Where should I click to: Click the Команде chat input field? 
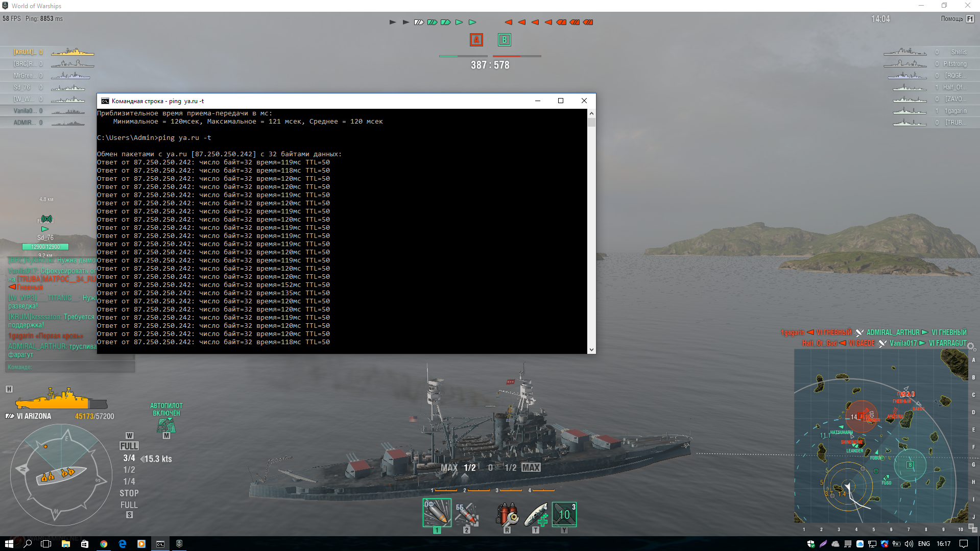pos(70,367)
